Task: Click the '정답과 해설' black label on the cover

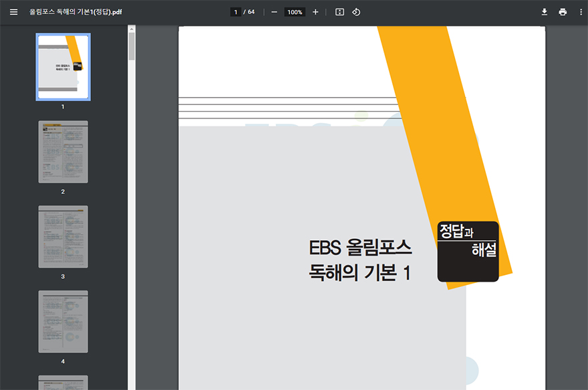Action: pos(468,252)
